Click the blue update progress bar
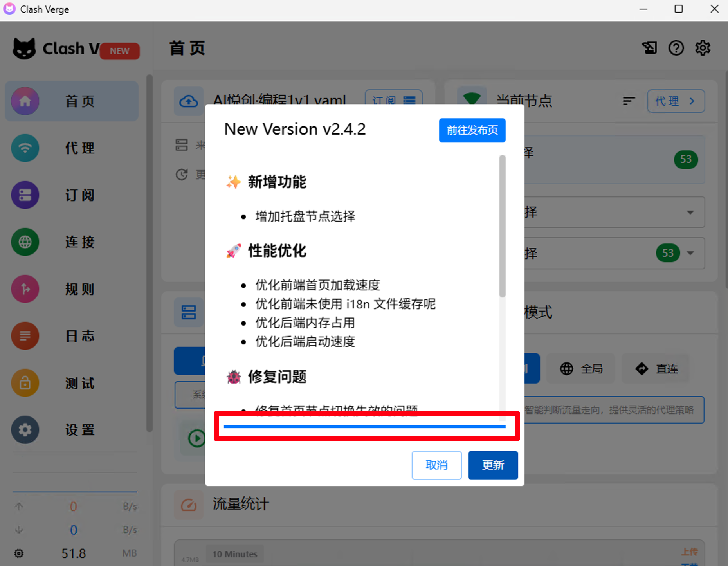 pos(364,426)
